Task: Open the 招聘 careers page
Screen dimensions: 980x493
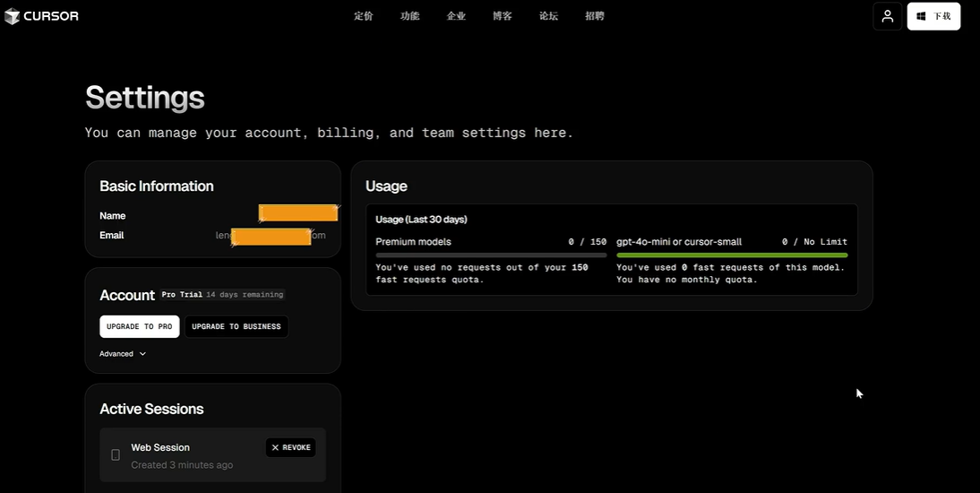Action: coord(595,16)
